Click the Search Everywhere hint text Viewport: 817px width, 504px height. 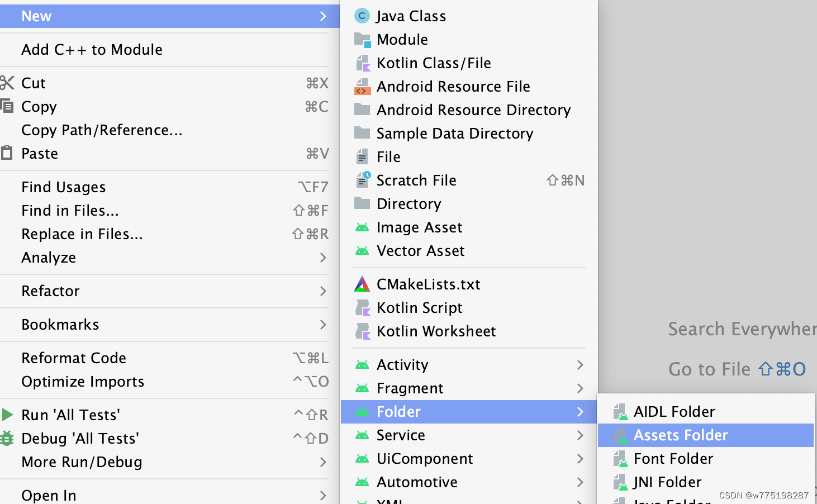coord(742,329)
